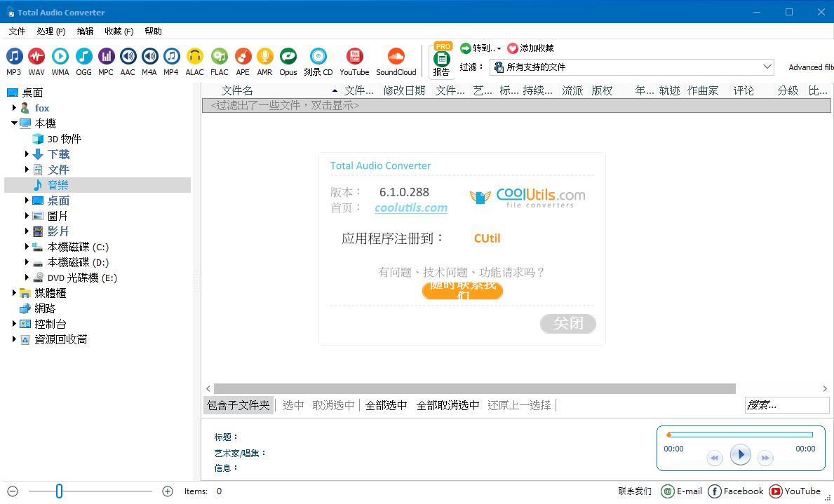834x504 pixels.
Task: Expand the 媒體櫃 folder node
Action: tap(15, 293)
